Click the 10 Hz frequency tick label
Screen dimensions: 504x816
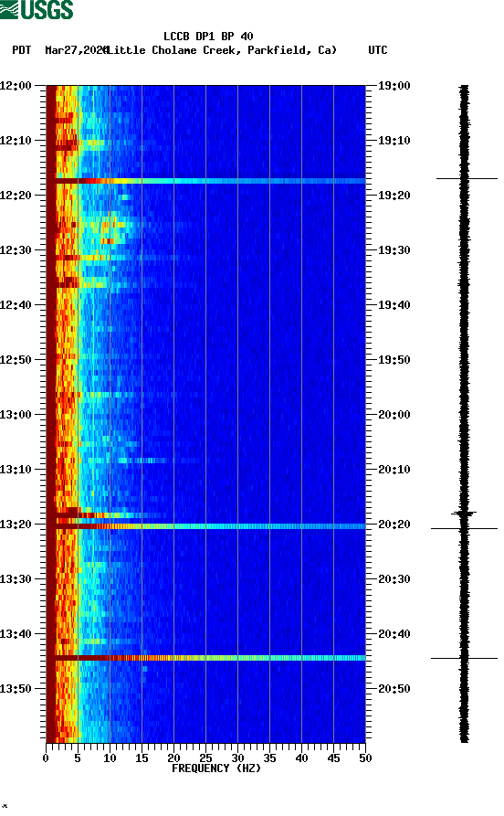[110, 758]
